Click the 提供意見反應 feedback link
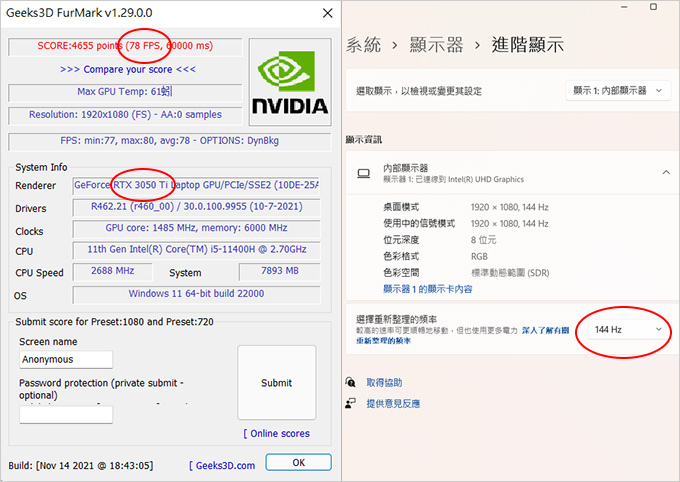The width and height of the screenshot is (680, 482). 393,404
